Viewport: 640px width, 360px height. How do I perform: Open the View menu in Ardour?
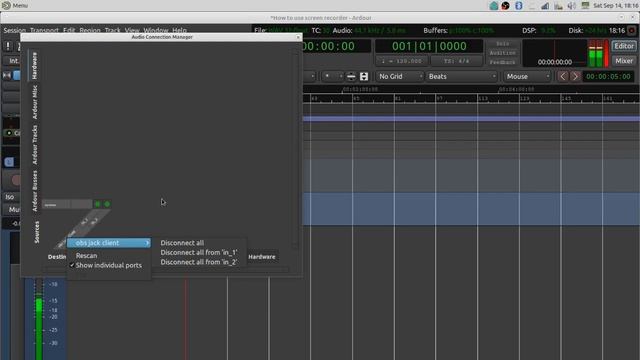coord(131,30)
